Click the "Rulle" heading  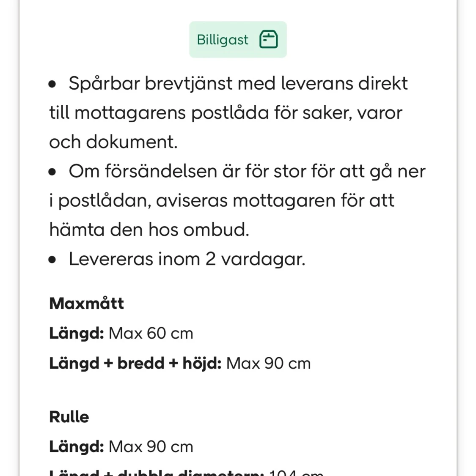click(69, 417)
